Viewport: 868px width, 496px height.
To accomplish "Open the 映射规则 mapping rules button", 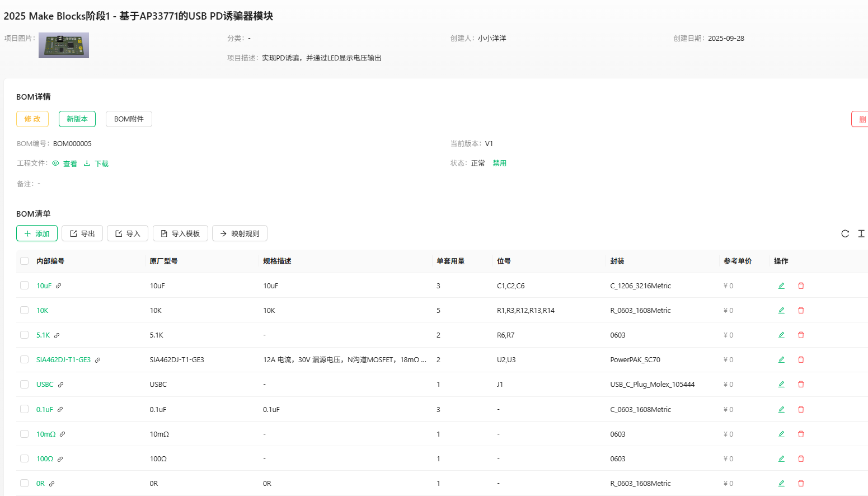I will click(x=240, y=233).
